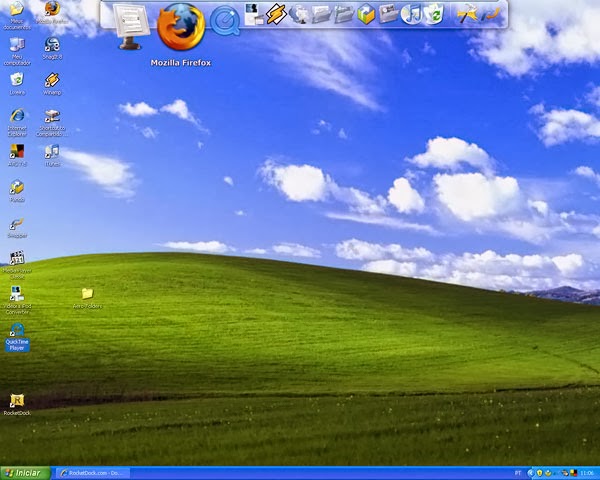Image resolution: width=600 pixels, height=480 pixels.
Task: Select the Winamp desktop shortcut
Action: 52,83
